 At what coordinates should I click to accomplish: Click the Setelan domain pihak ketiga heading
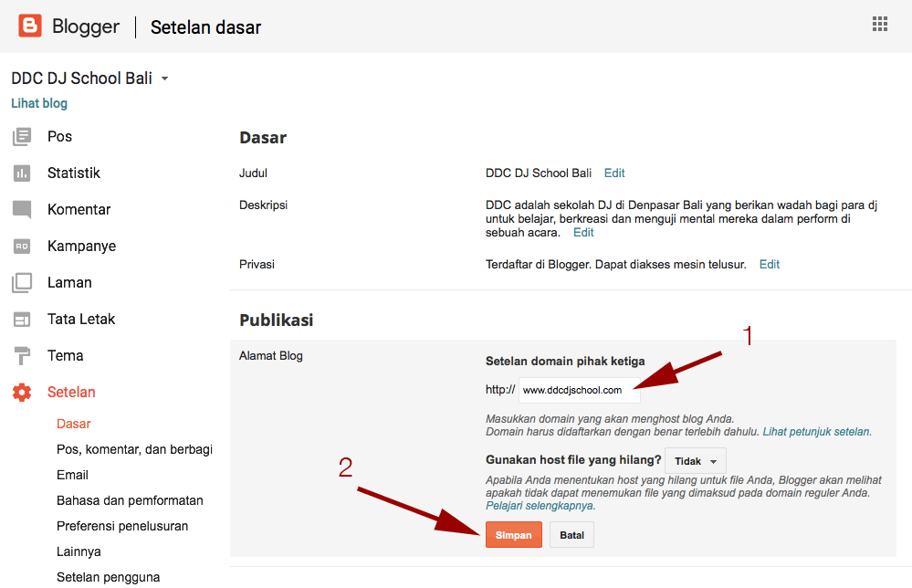(x=565, y=362)
